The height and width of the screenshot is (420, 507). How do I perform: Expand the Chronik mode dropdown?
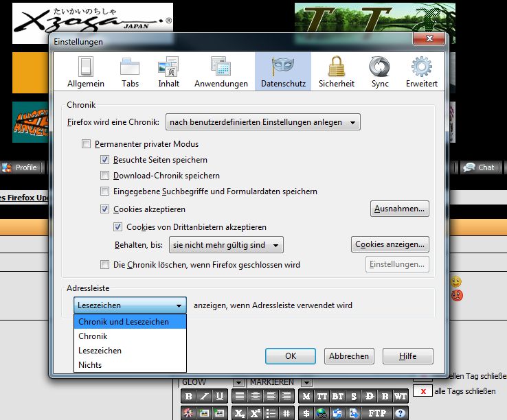pos(263,123)
